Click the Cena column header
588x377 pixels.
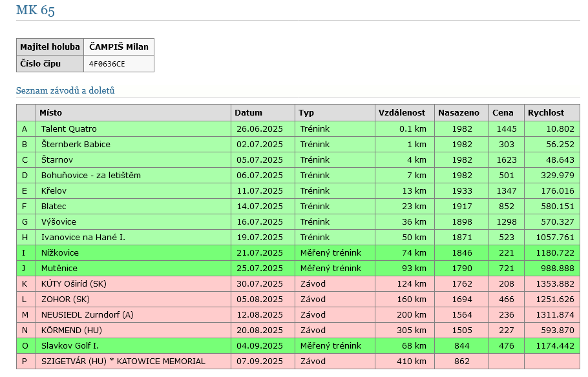[503, 113]
